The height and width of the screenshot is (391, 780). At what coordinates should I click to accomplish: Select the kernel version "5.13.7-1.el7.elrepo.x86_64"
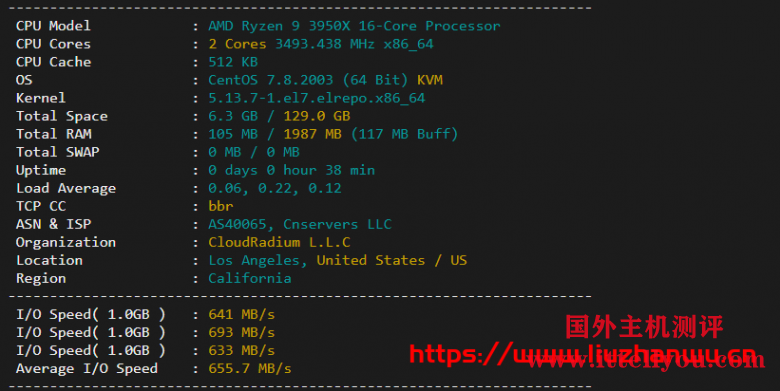click(316, 98)
